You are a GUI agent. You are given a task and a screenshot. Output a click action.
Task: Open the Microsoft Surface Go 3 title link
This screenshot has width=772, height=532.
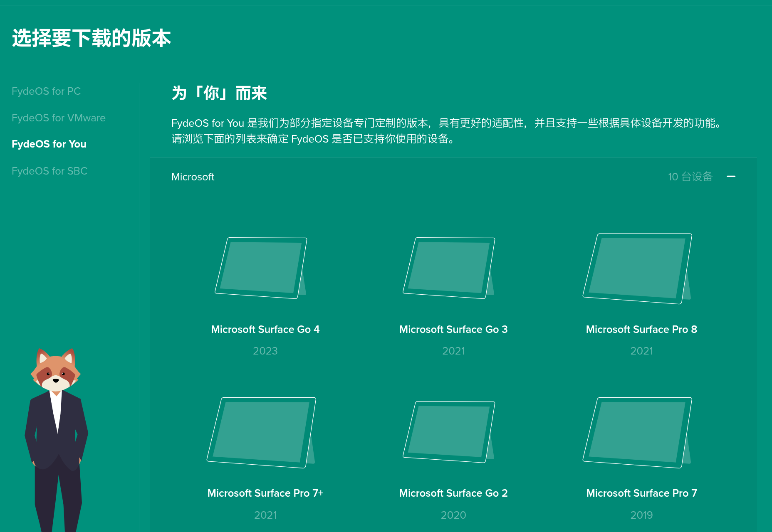pyautogui.click(x=453, y=330)
